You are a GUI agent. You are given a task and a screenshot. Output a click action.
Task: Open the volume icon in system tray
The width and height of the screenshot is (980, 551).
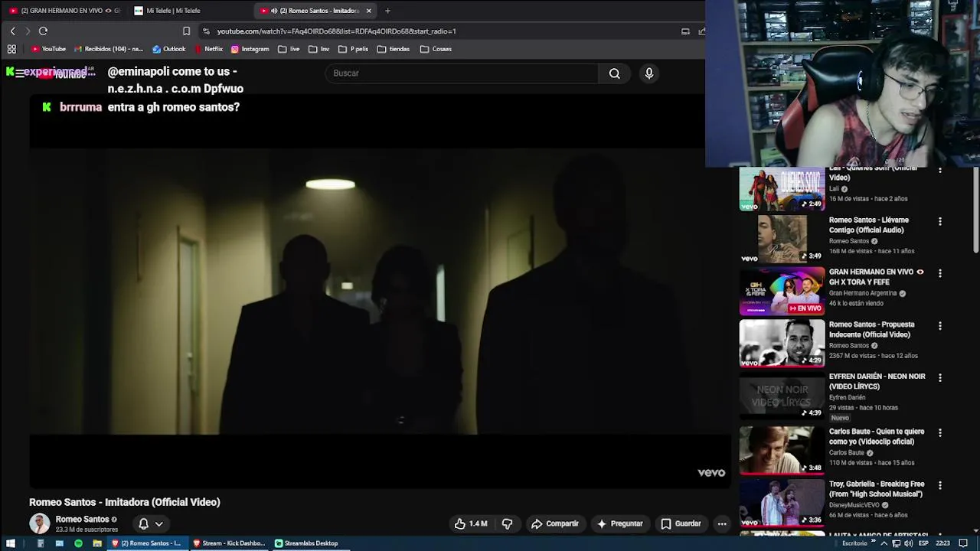[x=909, y=543]
